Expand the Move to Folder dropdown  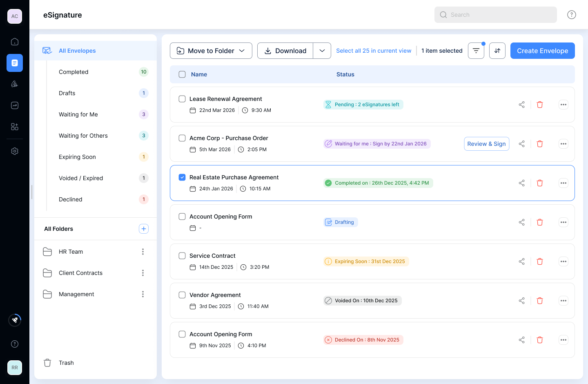(211, 51)
